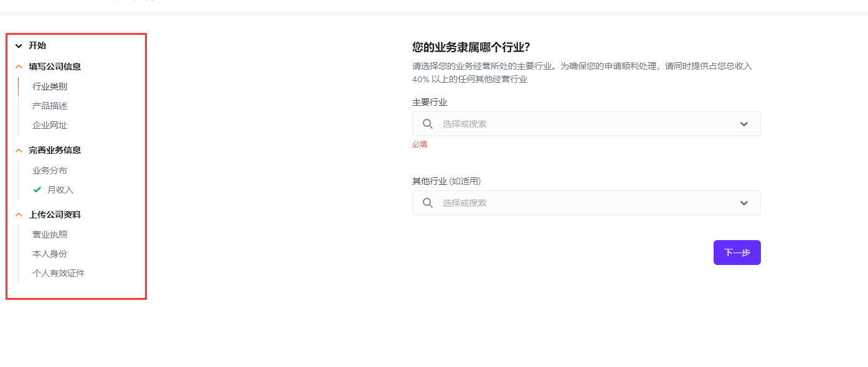The height and width of the screenshot is (367, 868).
Task: Select 行业类别 step in sidebar
Action: pos(50,86)
